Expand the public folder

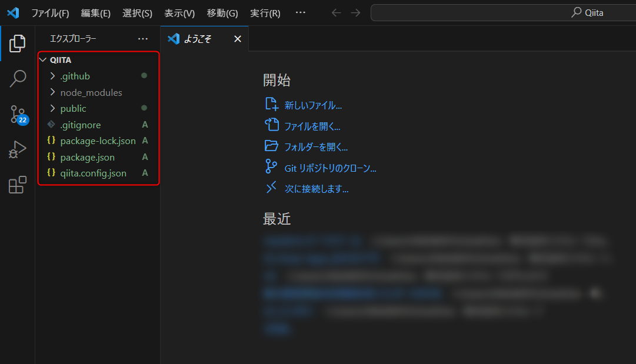(52, 108)
